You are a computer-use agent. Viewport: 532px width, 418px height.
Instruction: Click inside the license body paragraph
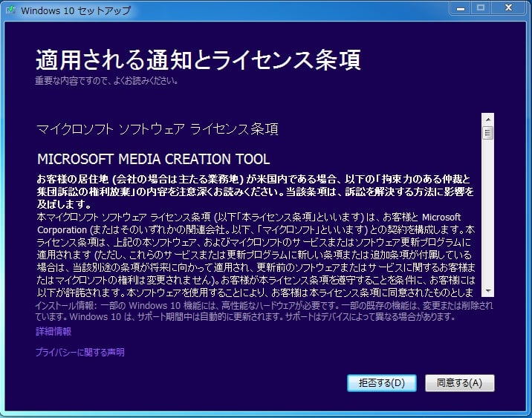point(253,252)
